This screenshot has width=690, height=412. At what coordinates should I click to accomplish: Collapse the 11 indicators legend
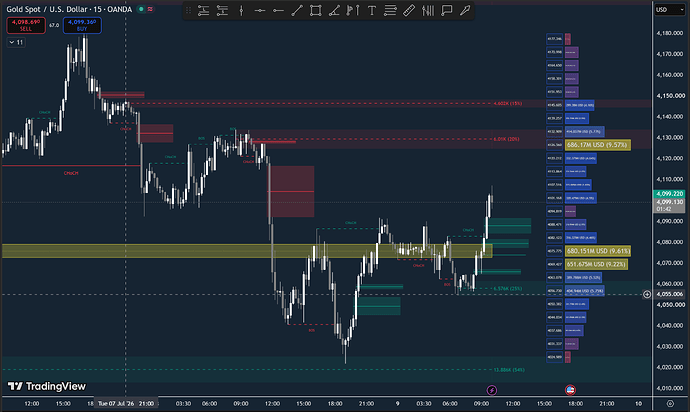16,42
